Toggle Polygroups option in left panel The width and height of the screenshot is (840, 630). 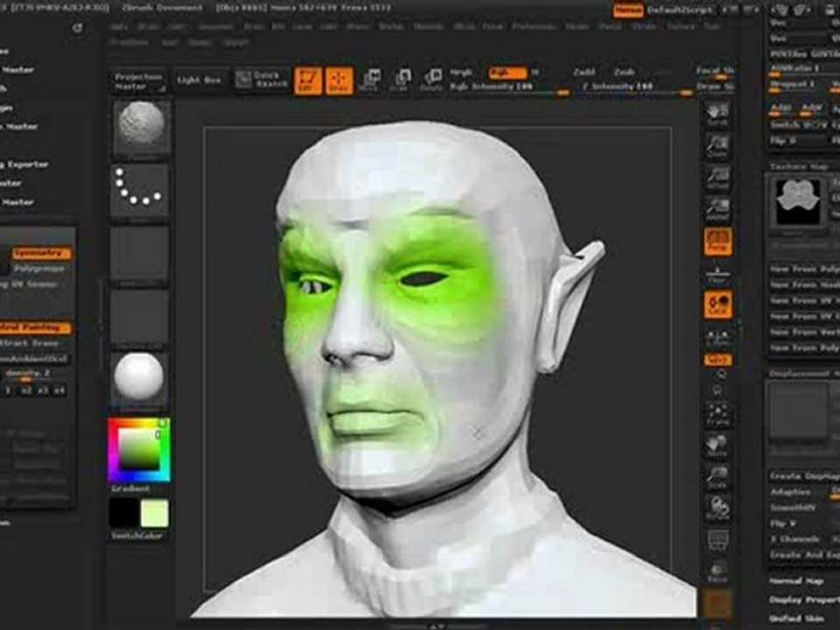point(38,269)
